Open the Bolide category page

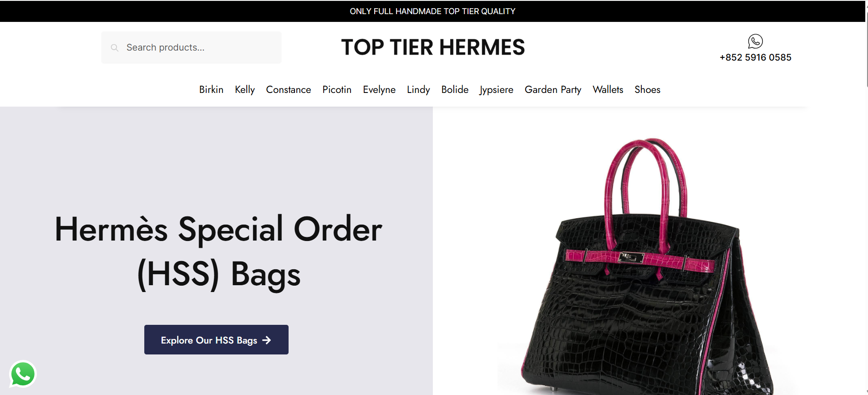point(455,90)
